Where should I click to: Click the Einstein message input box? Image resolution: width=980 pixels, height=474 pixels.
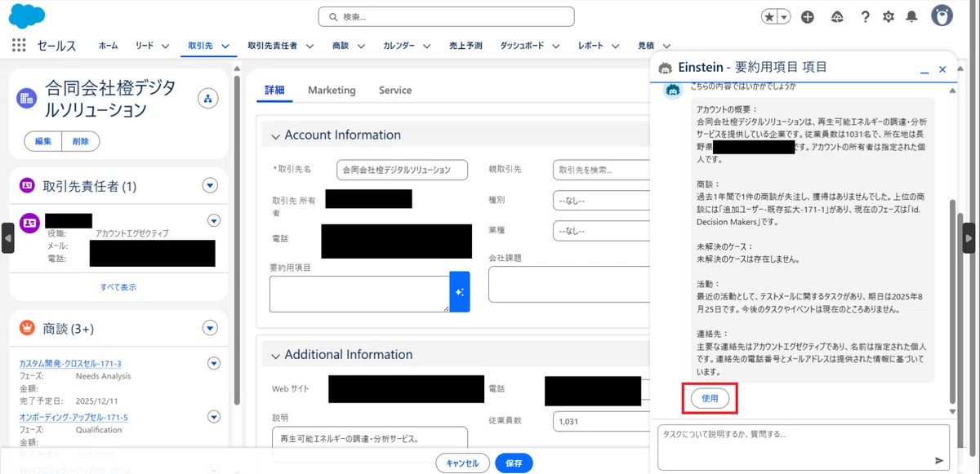click(804, 447)
